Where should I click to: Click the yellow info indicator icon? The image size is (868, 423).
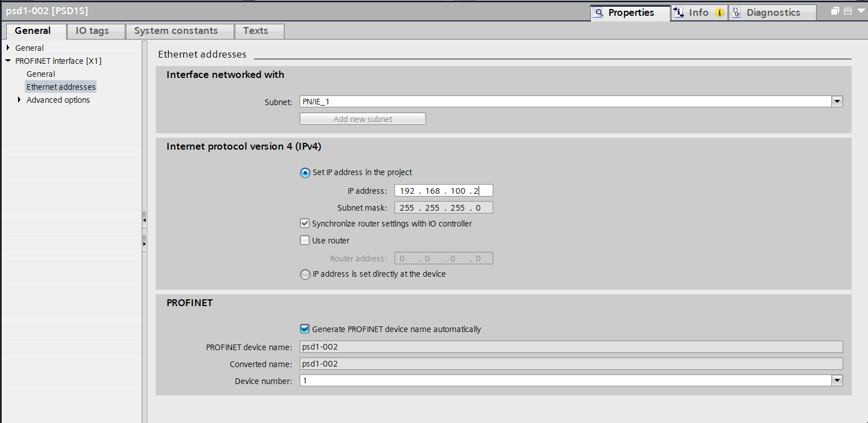click(x=719, y=12)
